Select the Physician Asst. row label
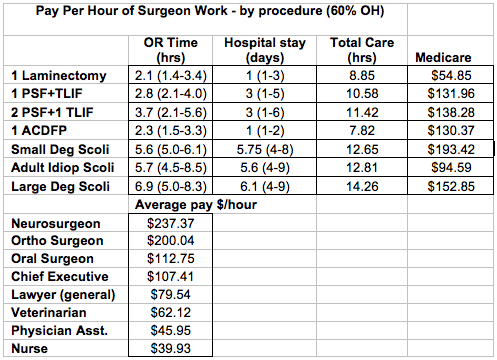Image resolution: width=497 pixels, height=360 pixels. pos(66,330)
